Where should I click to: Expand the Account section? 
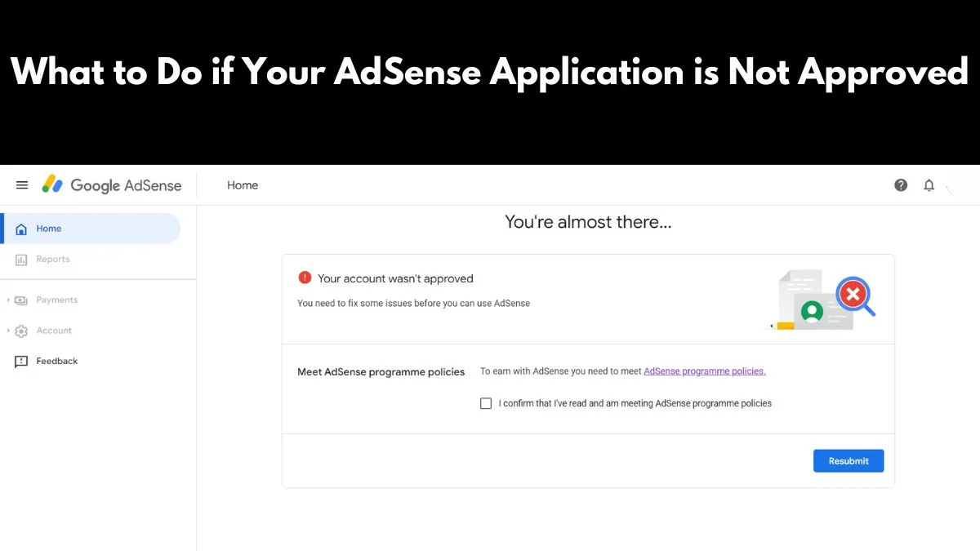(7, 331)
